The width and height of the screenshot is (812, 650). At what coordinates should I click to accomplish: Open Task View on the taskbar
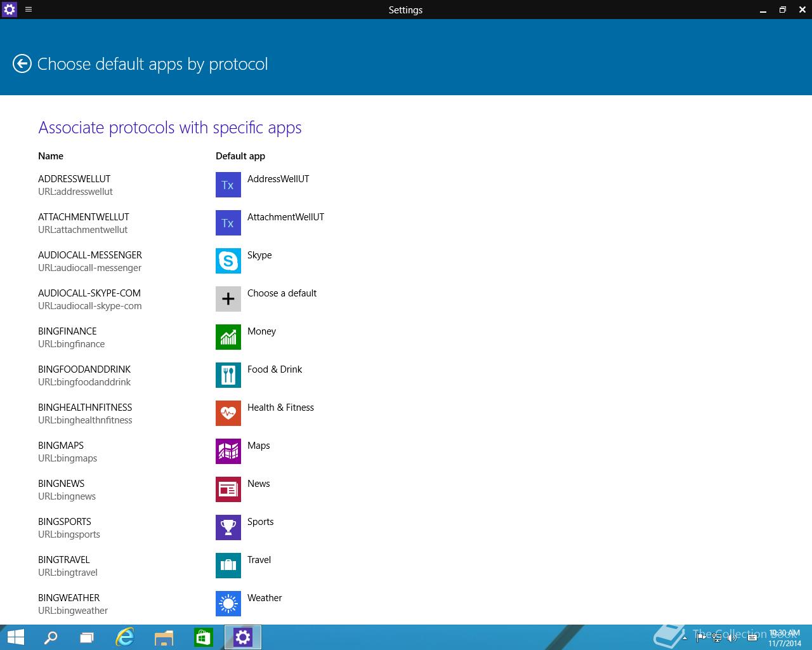coord(87,637)
